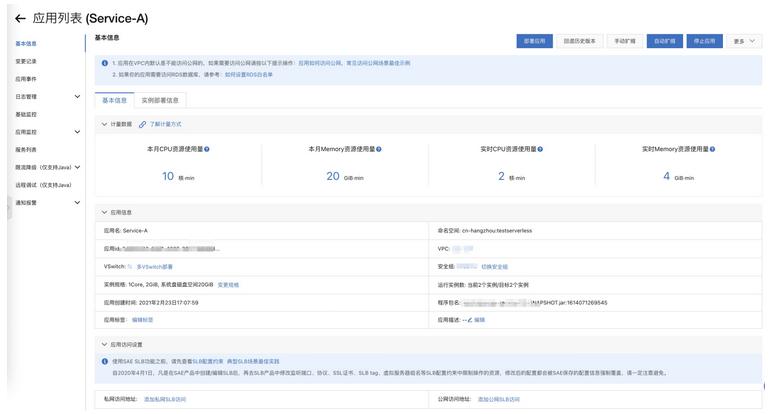Open the 了解计量方式 link
This screenshot has width=771, height=414.
[166, 124]
